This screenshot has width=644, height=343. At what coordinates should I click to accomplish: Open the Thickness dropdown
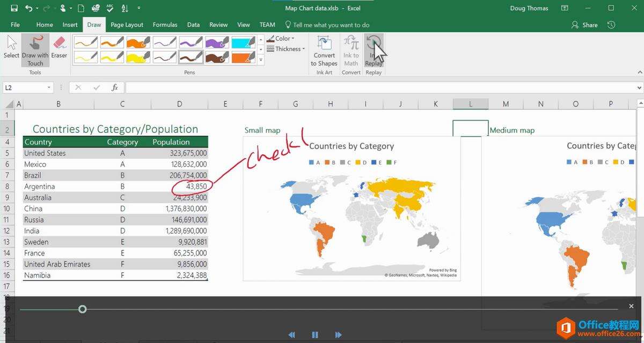(286, 49)
